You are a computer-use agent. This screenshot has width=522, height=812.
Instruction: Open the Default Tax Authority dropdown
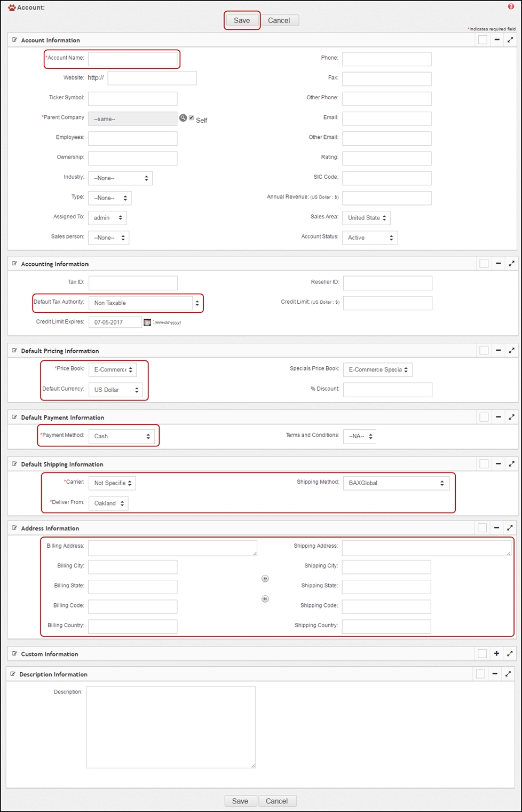(145, 303)
